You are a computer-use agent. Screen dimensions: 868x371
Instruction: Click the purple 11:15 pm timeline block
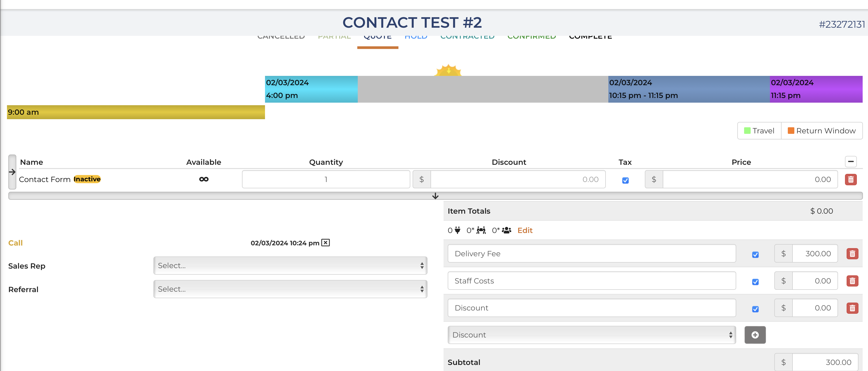pyautogui.click(x=816, y=89)
